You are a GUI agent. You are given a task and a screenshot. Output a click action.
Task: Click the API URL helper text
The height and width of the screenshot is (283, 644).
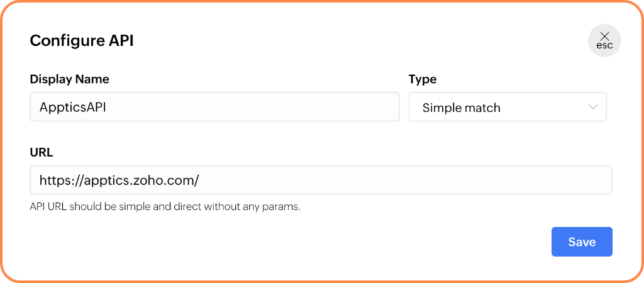coord(165,206)
